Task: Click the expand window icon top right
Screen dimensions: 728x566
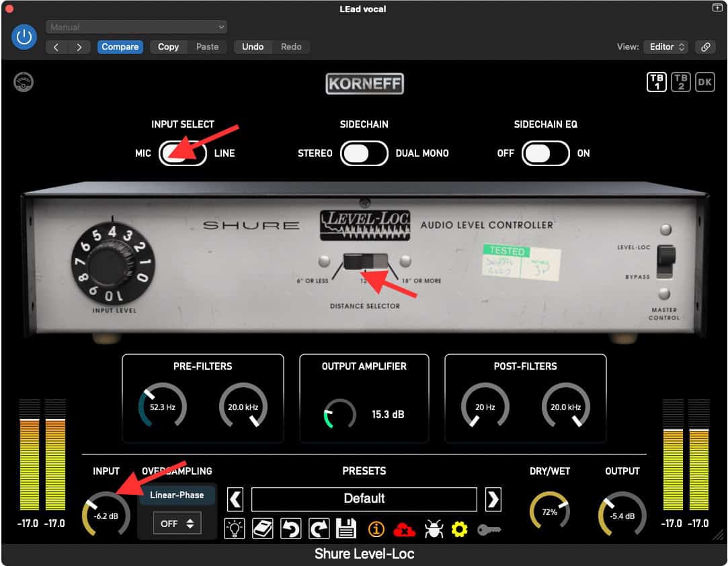Action: coord(717,8)
